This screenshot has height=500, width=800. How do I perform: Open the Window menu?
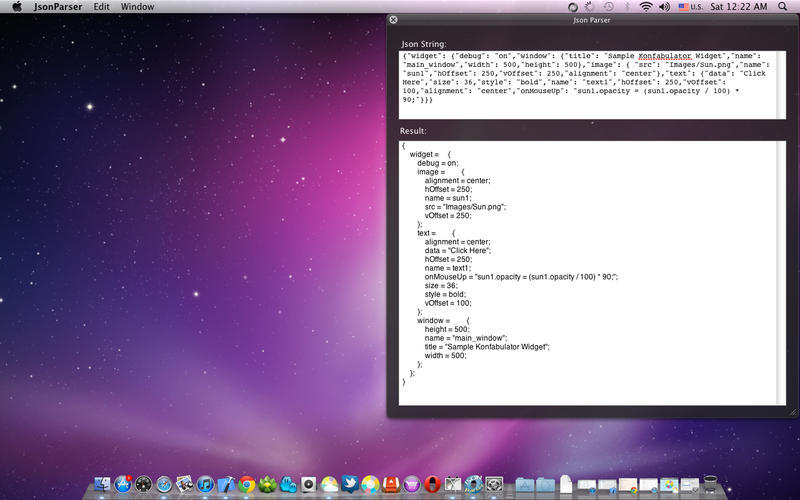tap(137, 7)
